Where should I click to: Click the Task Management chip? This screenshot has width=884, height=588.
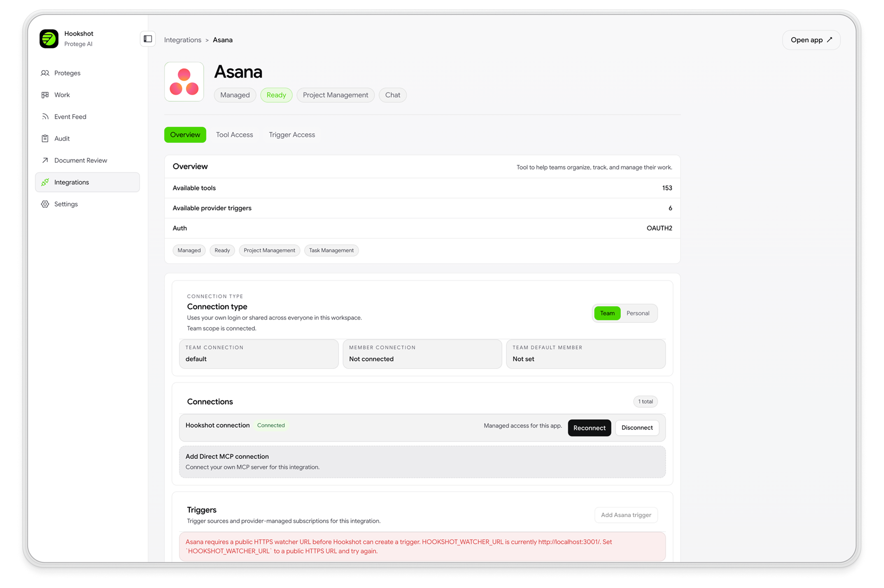pos(331,250)
